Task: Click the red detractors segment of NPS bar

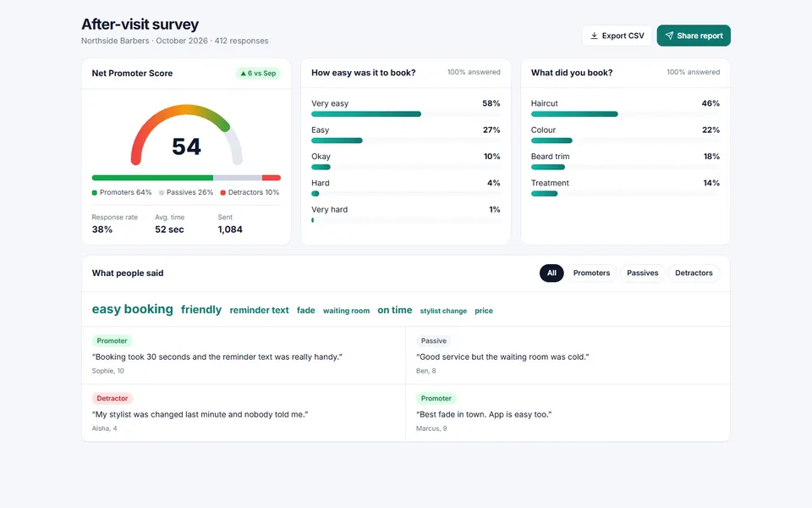Action: click(x=272, y=178)
